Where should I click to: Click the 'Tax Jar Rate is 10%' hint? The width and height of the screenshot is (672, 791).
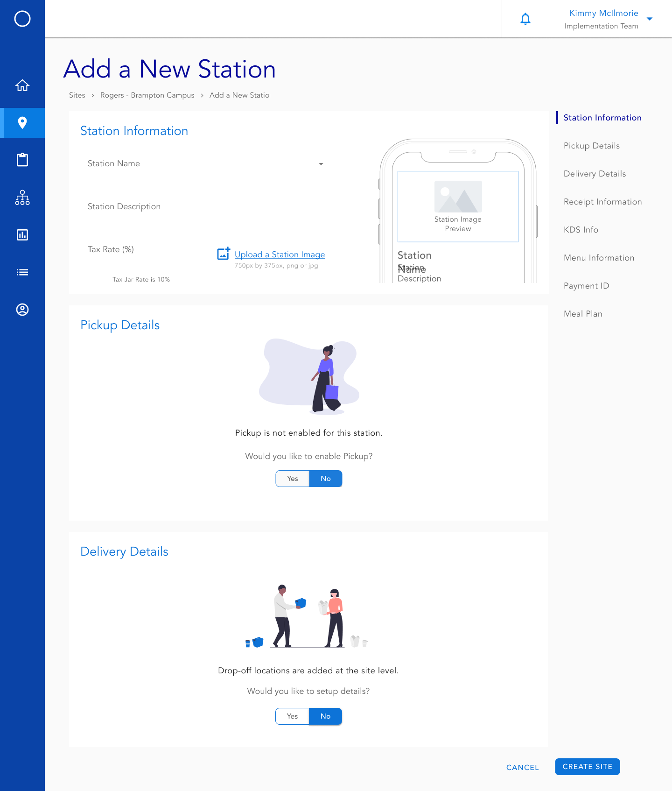(141, 280)
